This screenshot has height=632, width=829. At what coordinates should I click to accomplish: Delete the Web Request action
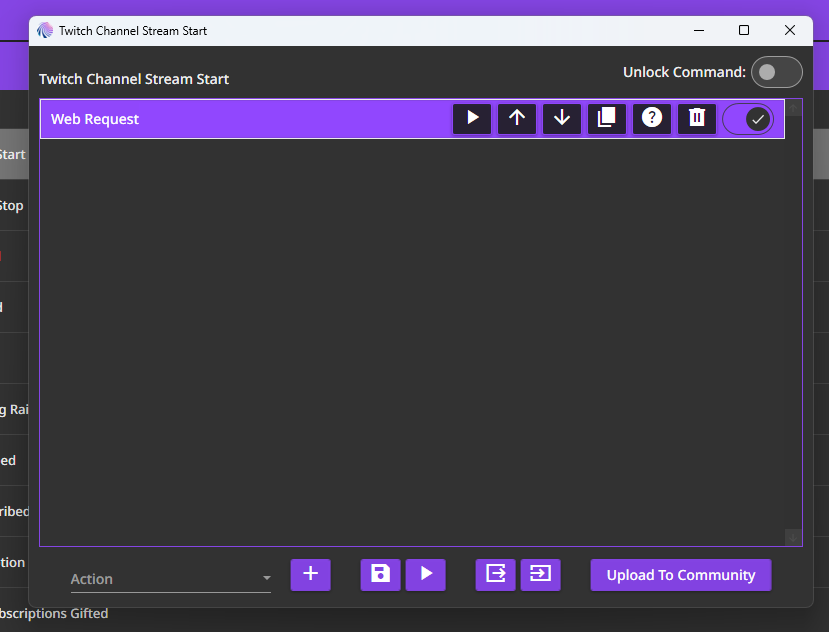tap(697, 118)
